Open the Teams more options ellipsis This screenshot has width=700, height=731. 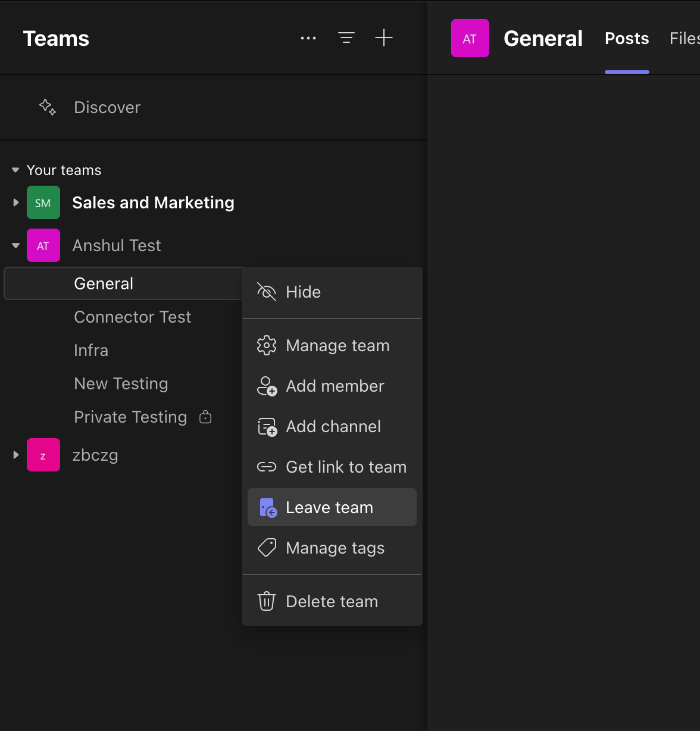308,39
